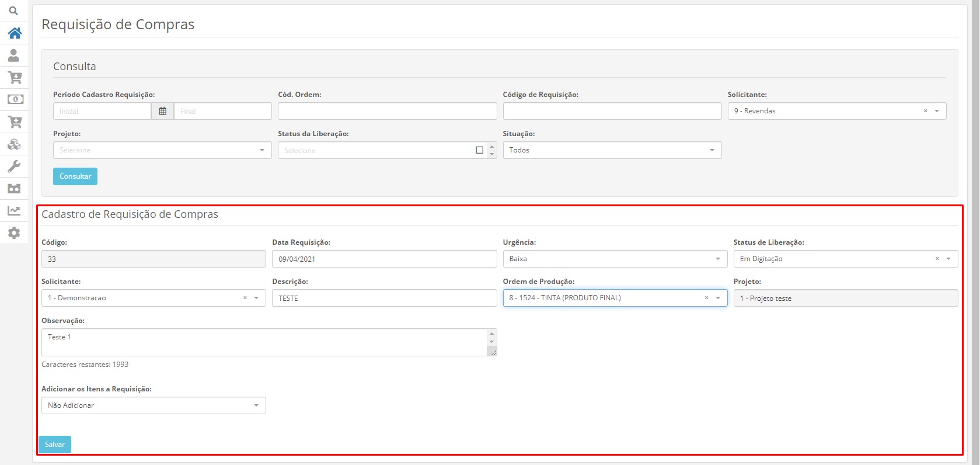Viewport: 980px width, 465px height.
Task: Open the money bill finance icon
Action: tap(15, 99)
